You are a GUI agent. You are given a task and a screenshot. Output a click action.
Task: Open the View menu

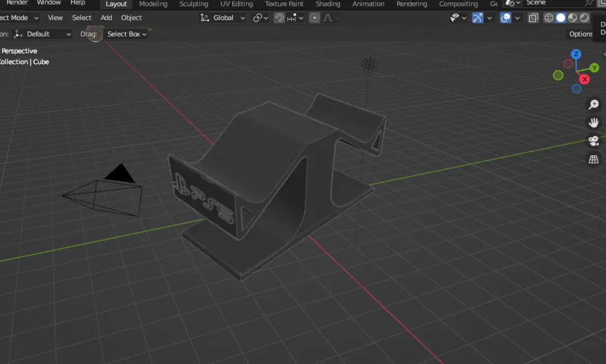[x=55, y=18]
